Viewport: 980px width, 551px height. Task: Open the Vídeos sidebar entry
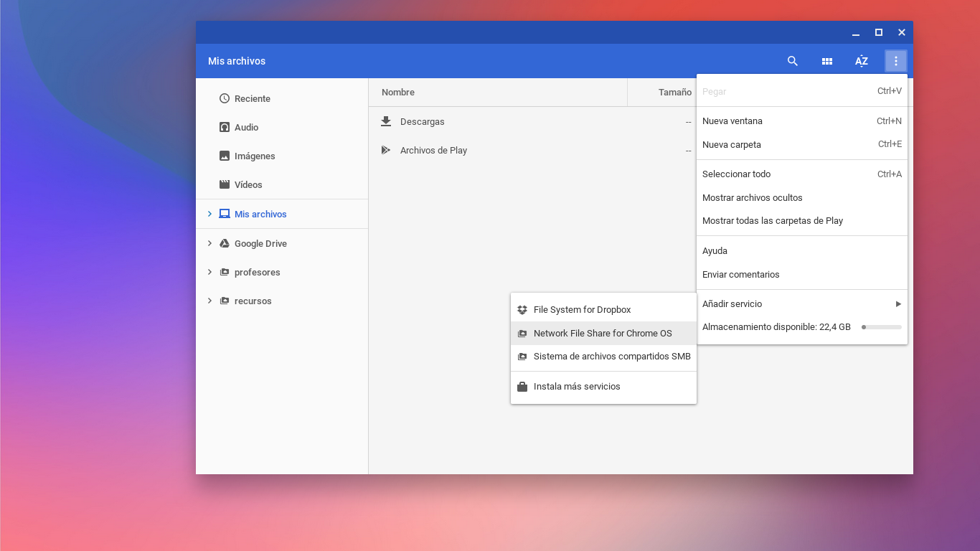point(248,184)
